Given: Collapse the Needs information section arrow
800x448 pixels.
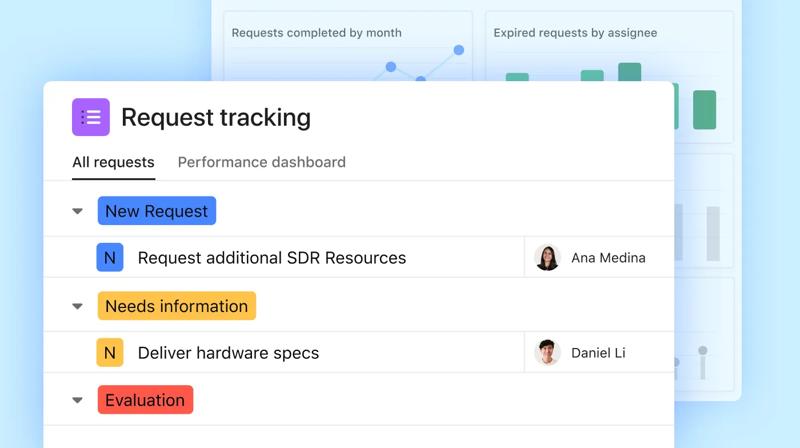Looking at the screenshot, I should pos(77,306).
